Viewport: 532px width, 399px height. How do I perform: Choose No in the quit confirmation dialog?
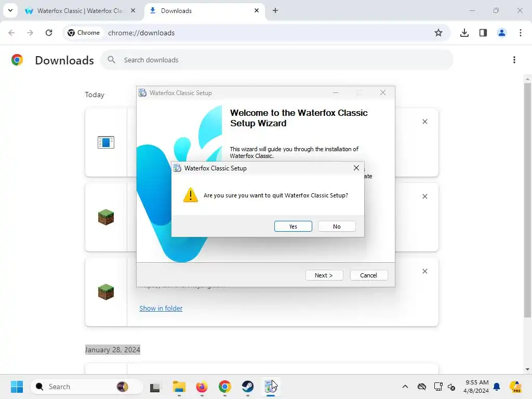337,227
